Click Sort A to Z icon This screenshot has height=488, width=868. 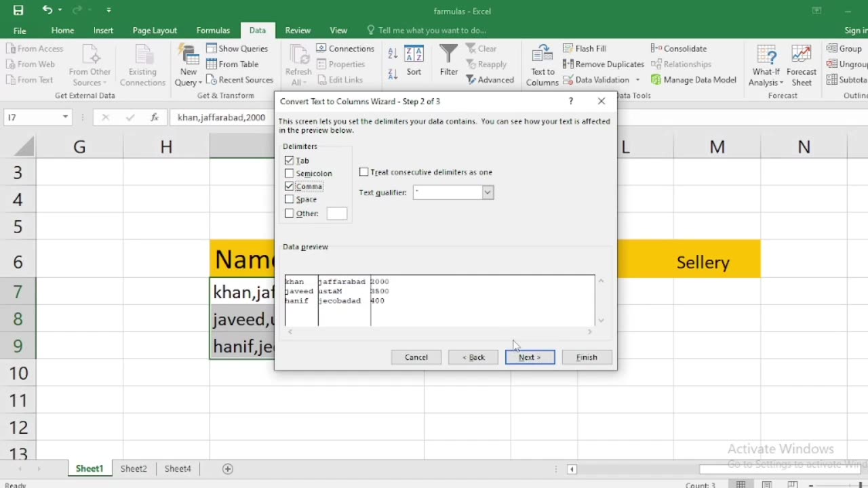pyautogui.click(x=393, y=54)
